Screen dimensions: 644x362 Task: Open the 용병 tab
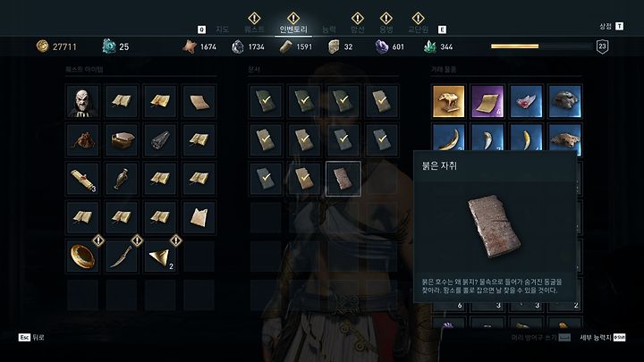pos(386,29)
